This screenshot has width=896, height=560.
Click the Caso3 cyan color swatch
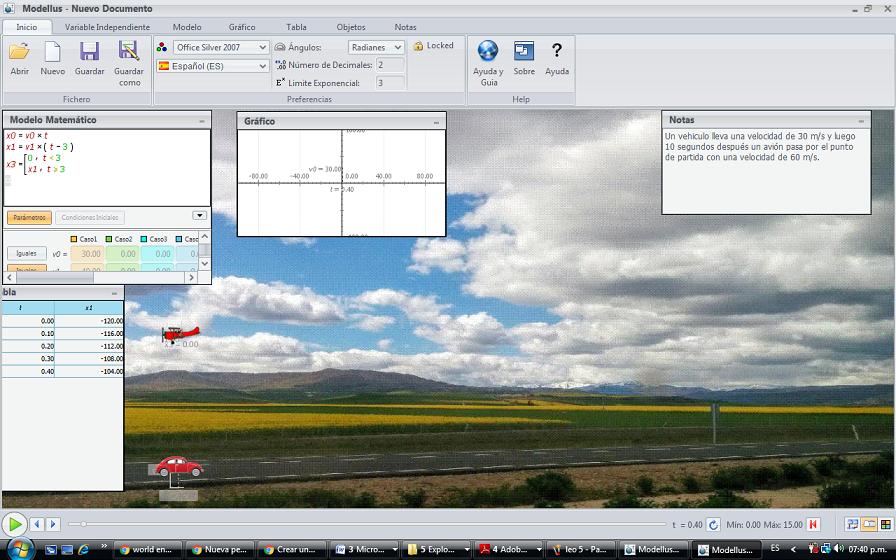[x=144, y=239]
